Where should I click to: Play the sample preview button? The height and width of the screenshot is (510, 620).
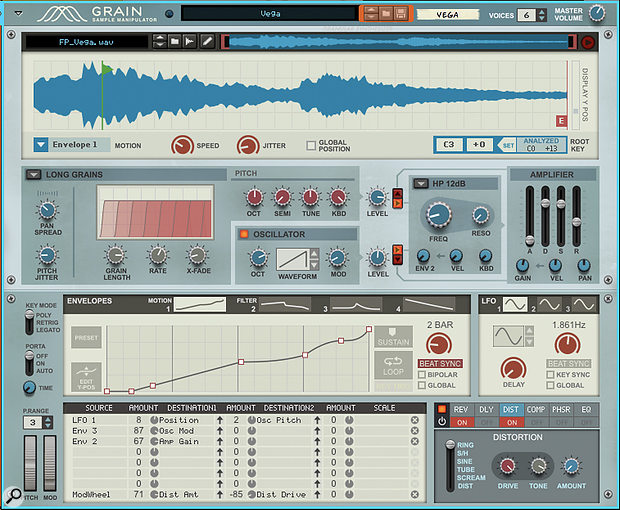point(588,42)
